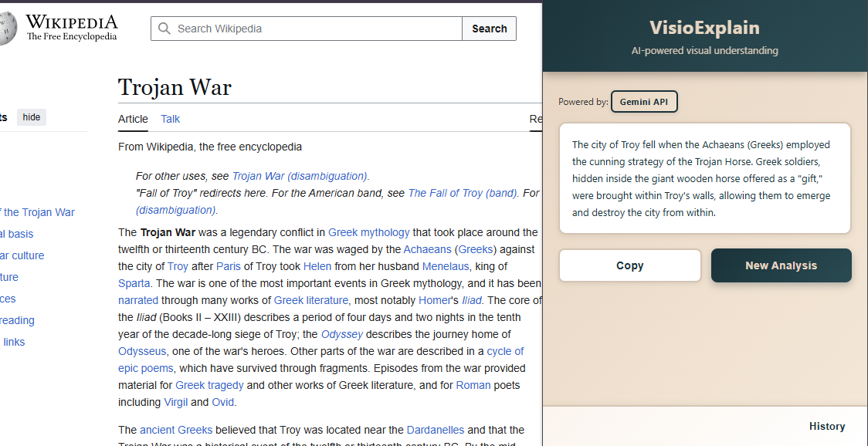
Task: Follow the Odysseus link
Action: tap(142, 351)
